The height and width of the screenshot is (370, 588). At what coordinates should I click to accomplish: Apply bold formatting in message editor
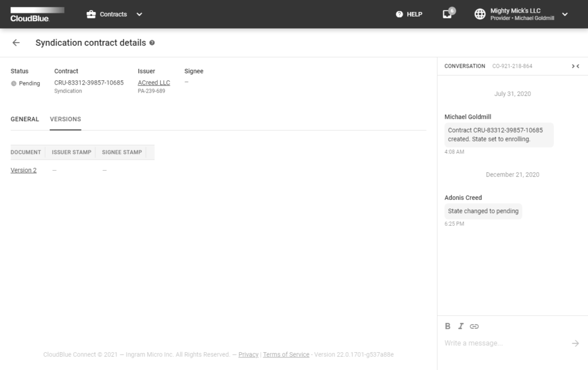click(x=447, y=326)
